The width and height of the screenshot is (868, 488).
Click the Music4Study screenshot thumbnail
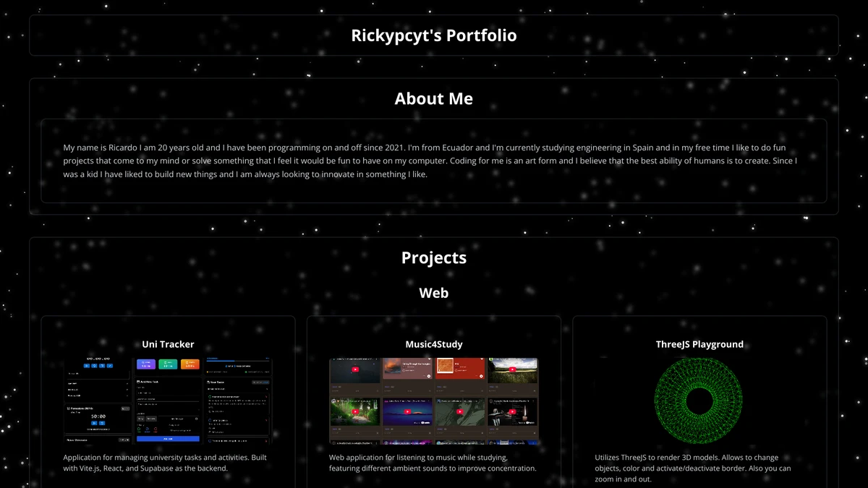(434, 401)
